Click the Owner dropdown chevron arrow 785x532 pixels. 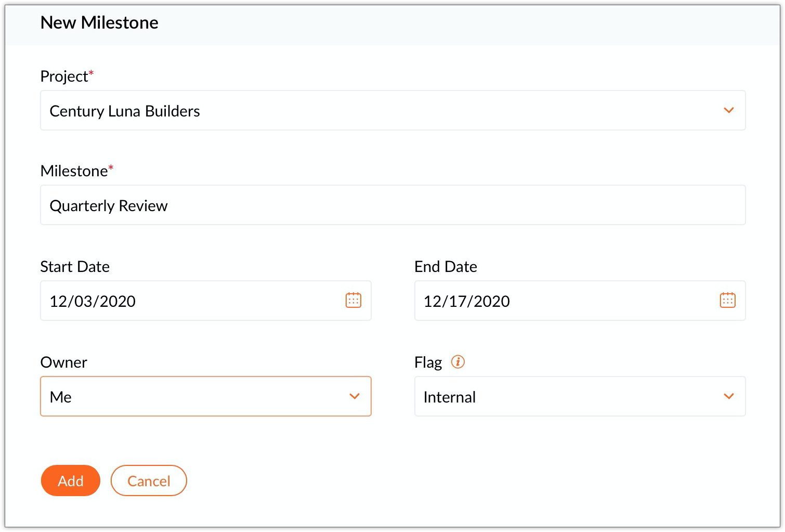pyautogui.click(x=355, y=396)
